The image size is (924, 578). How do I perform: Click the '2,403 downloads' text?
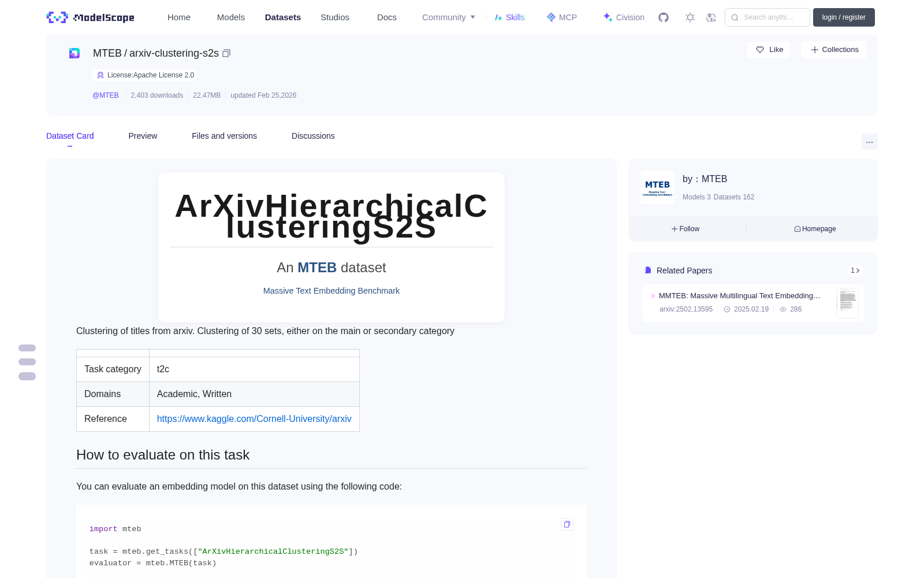[x=157, y=95]
